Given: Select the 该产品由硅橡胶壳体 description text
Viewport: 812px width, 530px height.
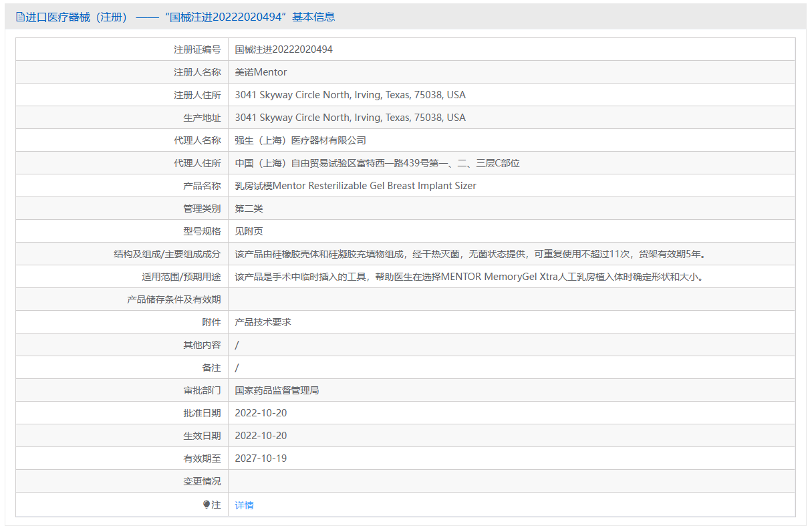Looking at the screenshot, I should (470, 254).
